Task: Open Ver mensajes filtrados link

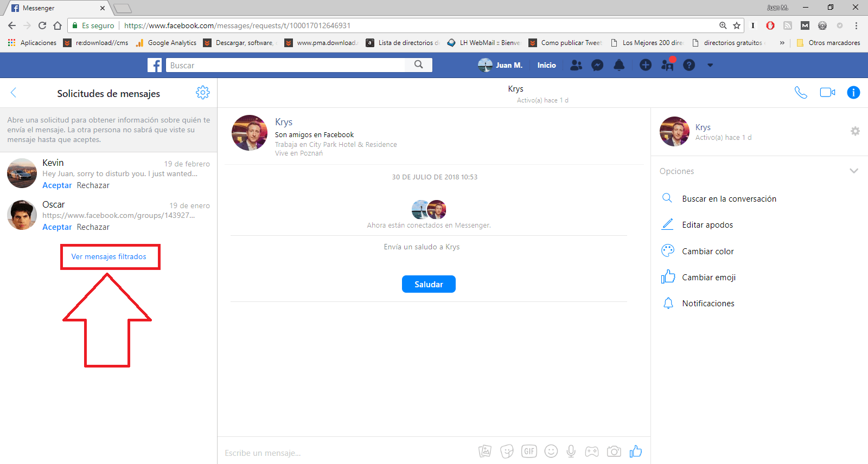Action: (108, 256)
